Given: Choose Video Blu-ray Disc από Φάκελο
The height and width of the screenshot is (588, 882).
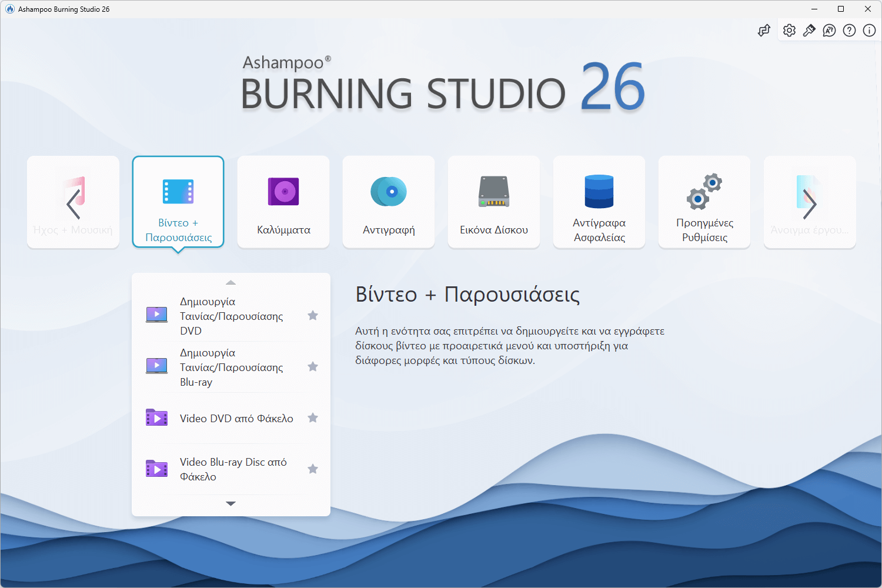Looking at the screenshot, I should point(231,469).
